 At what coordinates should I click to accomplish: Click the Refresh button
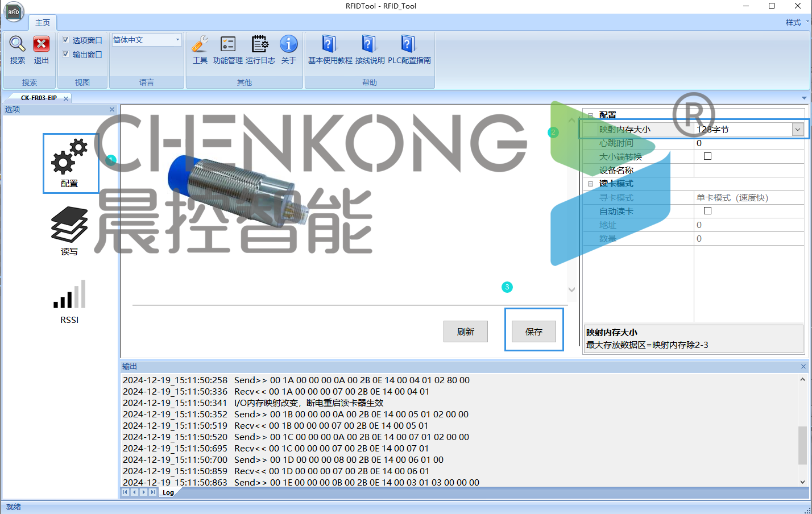(x=465, y=331)
